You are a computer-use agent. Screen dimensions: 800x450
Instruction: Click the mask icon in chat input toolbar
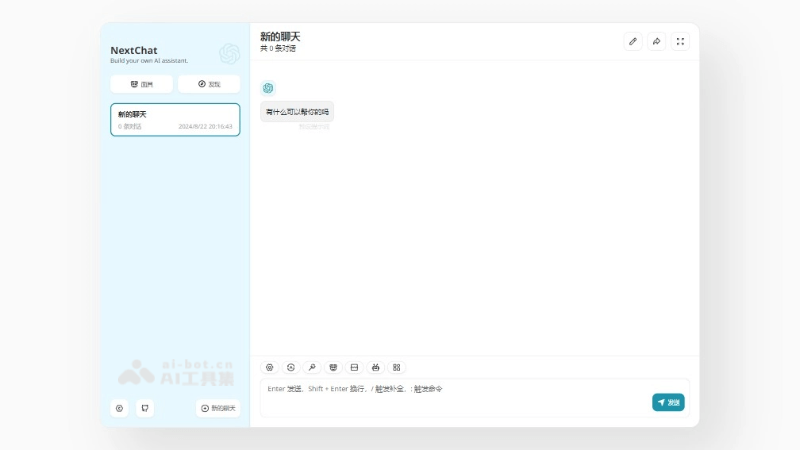point(333,367)
